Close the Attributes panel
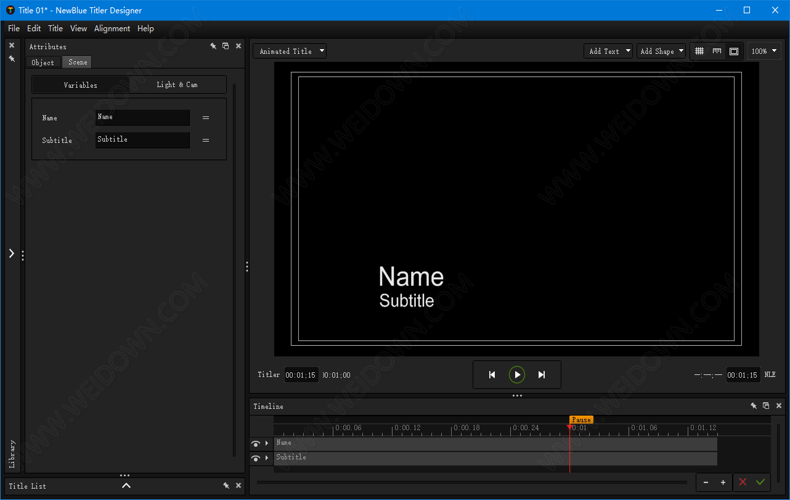This screenshot has width=790, height=500. [238, 46]
